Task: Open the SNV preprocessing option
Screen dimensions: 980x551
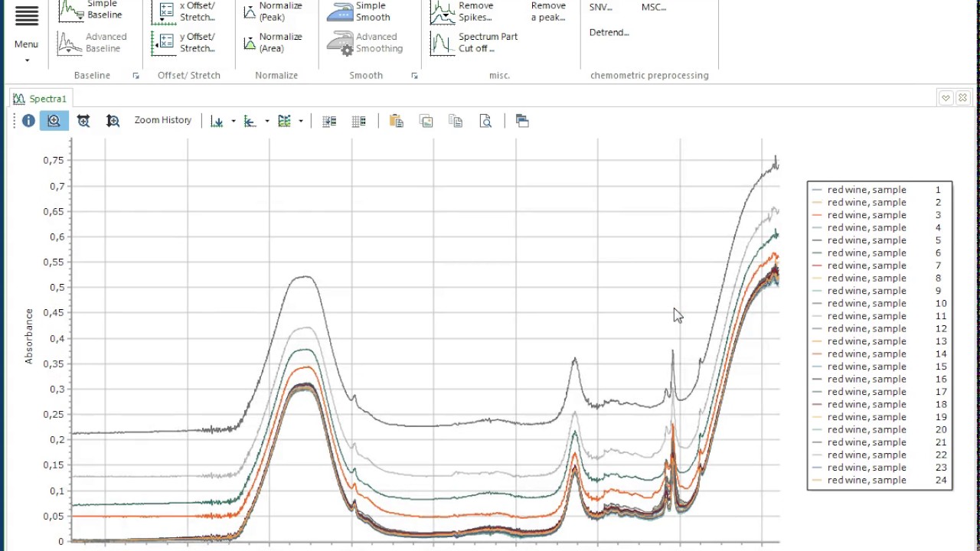Action: tap(601, 8)
